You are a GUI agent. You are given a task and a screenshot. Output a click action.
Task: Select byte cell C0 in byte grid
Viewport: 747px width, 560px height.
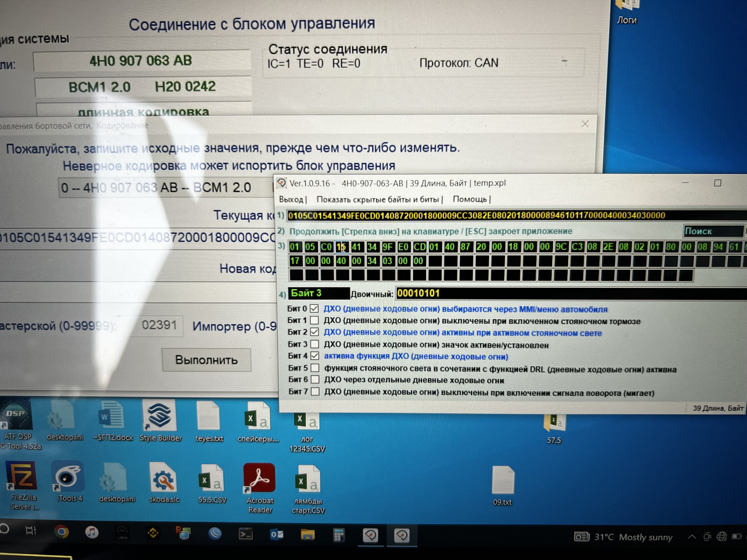pyautogui.click(x=326, y=247)
